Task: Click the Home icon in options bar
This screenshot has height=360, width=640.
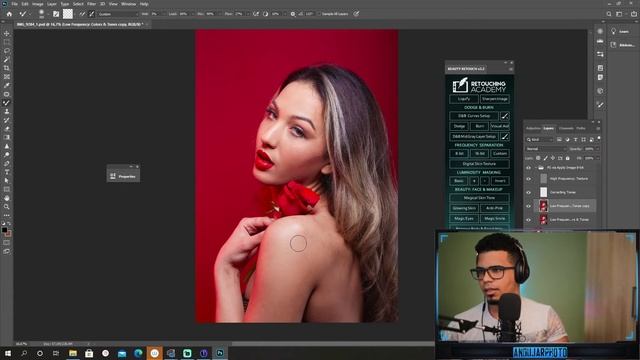Action: (x=9, y=14)
